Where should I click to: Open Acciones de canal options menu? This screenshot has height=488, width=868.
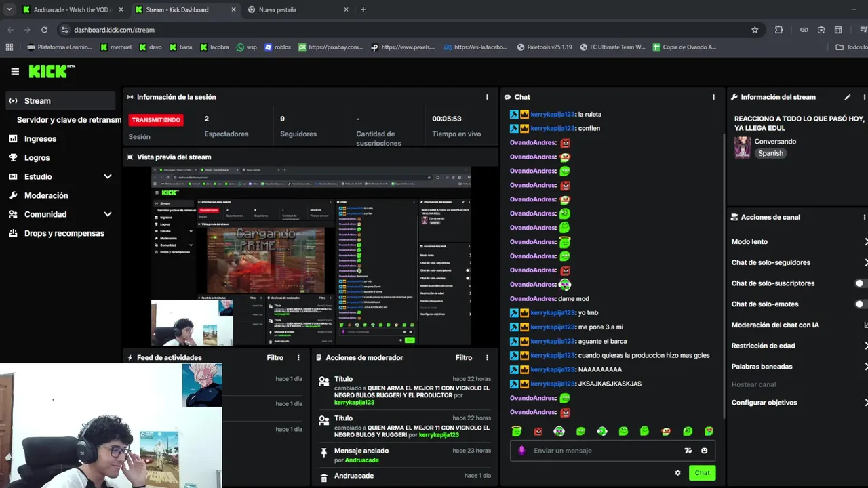pos(864,217)
